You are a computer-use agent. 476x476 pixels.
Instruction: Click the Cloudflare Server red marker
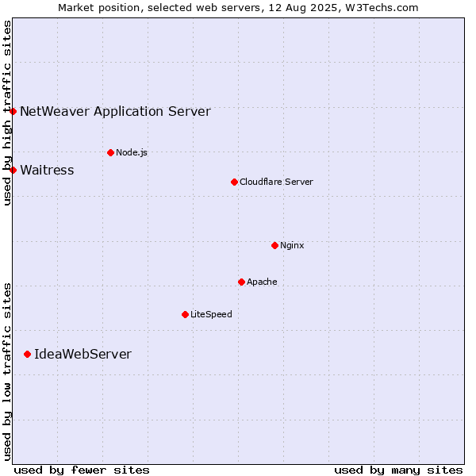tap(234, 182)
